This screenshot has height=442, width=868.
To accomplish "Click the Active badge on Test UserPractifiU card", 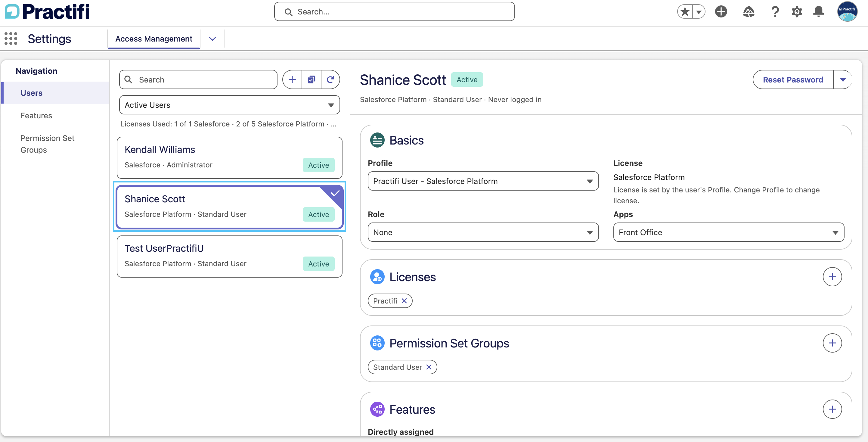I will 318,264.
